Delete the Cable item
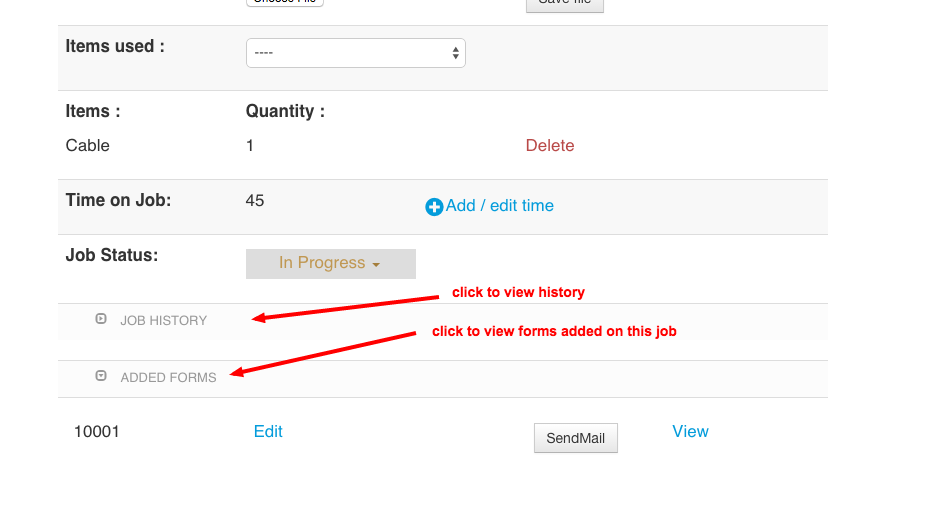This screenshot has width=933, height=512. pyautogui.click(x=550, y=146)
